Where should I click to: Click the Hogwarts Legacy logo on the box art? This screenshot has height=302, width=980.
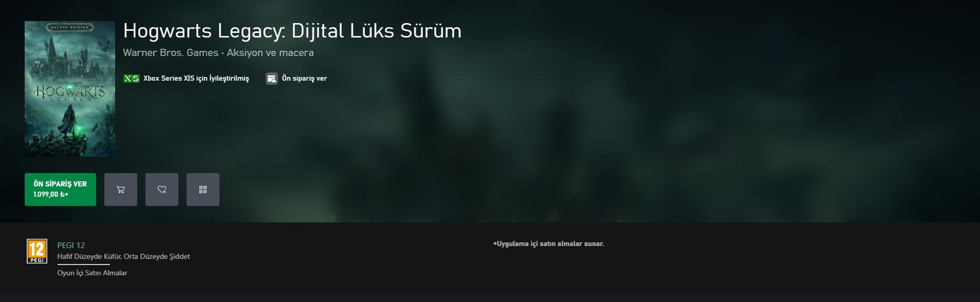pyautogui.click(x=70, y=93)
